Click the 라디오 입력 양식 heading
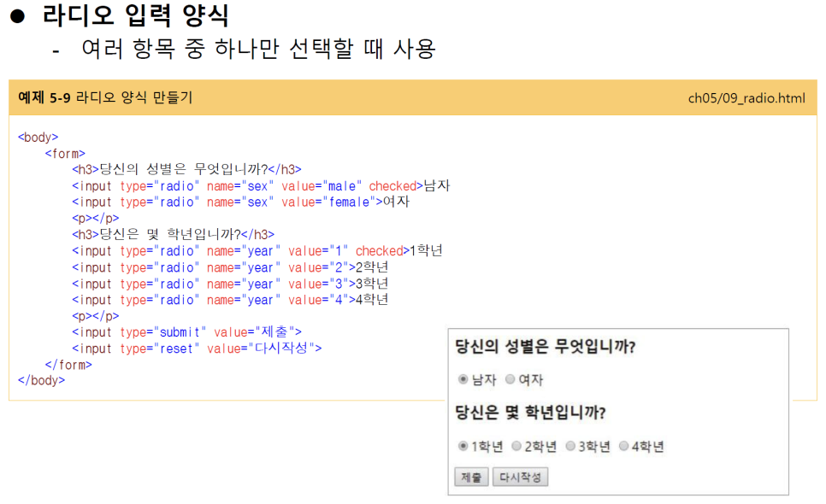This screenshot has width=826, height=504. coord(135,15)
